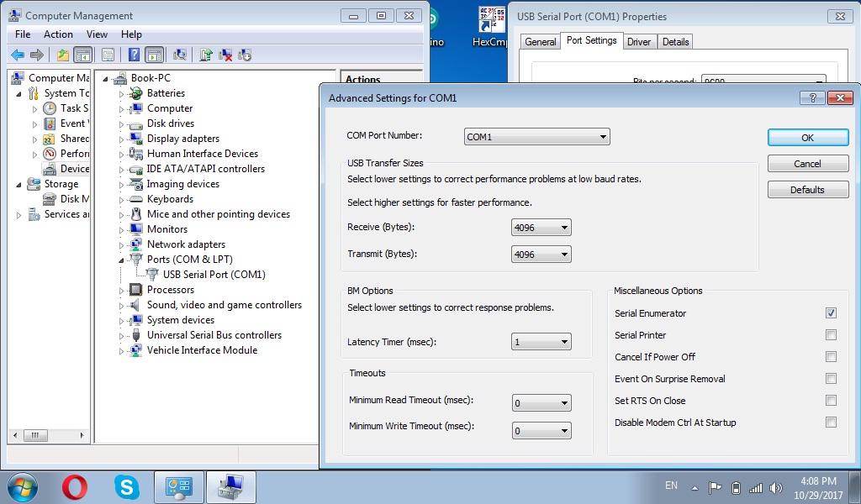Open the Action menu
Viewport: 861px width, 504px height.
[x=58, y=34]
